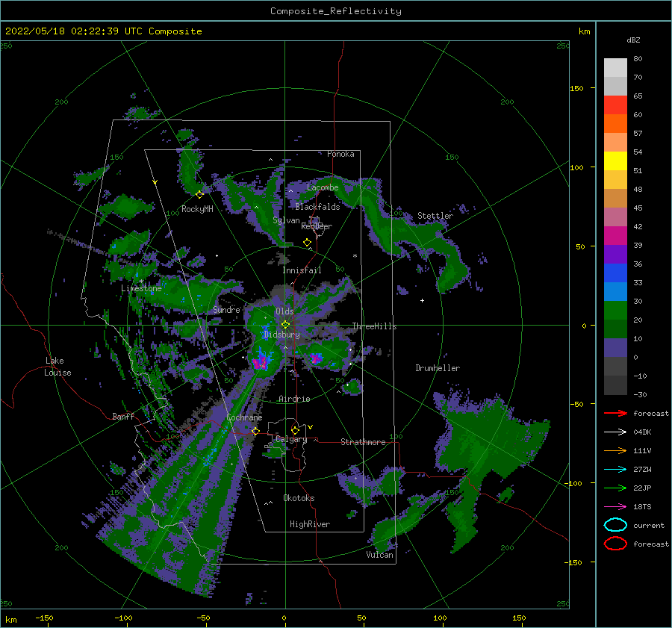Image resolution: width=672 pixels, height=628 pixels.
Task: Select the light grey 80 dBZ swatch
Action: pos(615,67)
